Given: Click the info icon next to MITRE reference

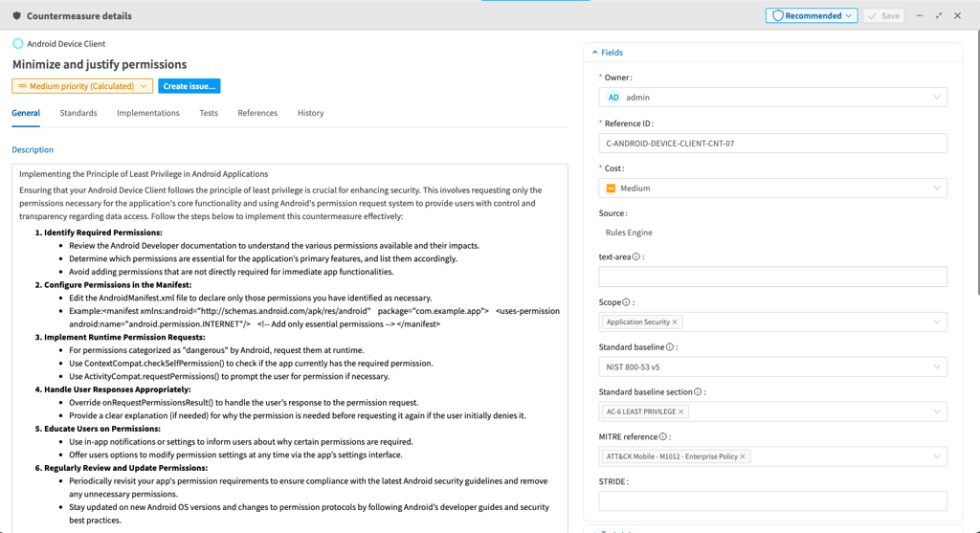Looking at the screenshot, I should 663,437.
